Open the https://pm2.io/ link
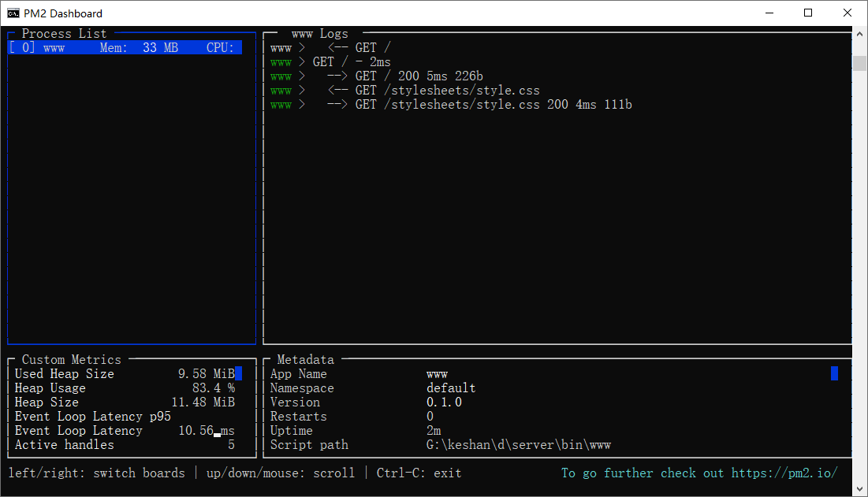The width and height of the screenshot is (868, 497). pyautogui.click(x=784, y=473)
